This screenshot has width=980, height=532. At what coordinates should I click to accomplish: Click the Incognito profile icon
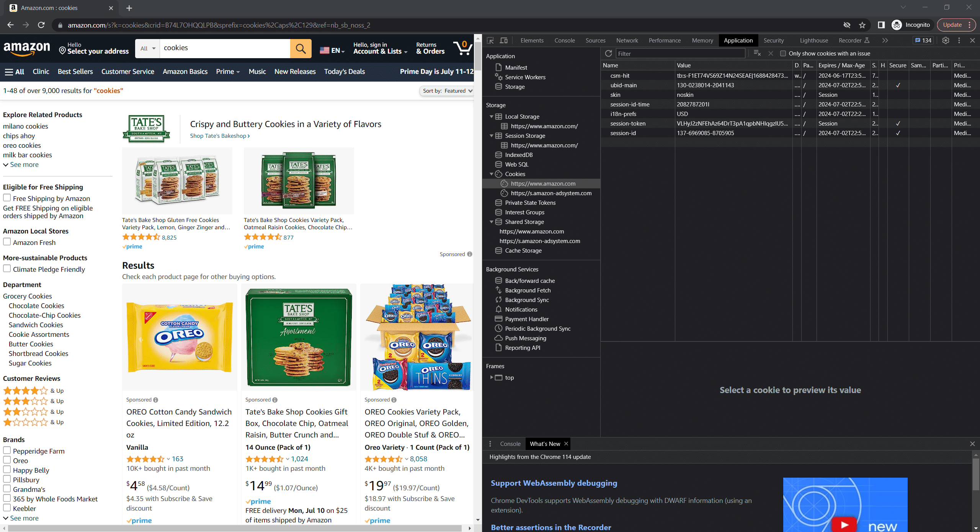(x=897, y=25)
